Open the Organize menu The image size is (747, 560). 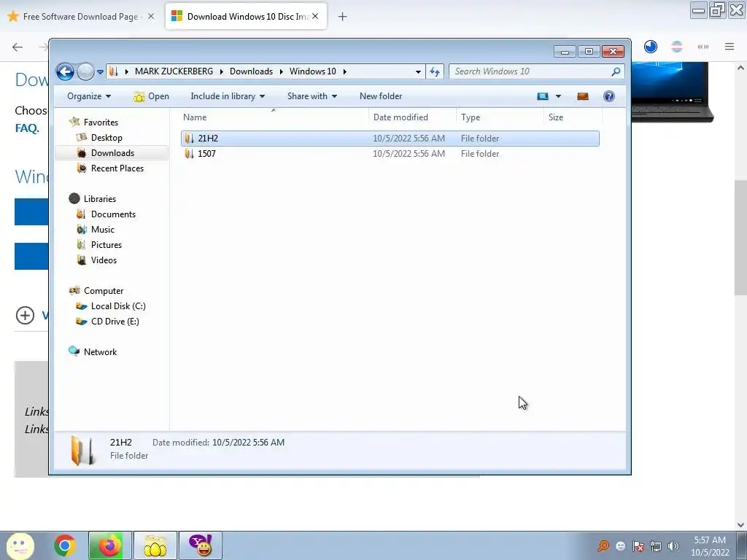(x=89, y=96)
